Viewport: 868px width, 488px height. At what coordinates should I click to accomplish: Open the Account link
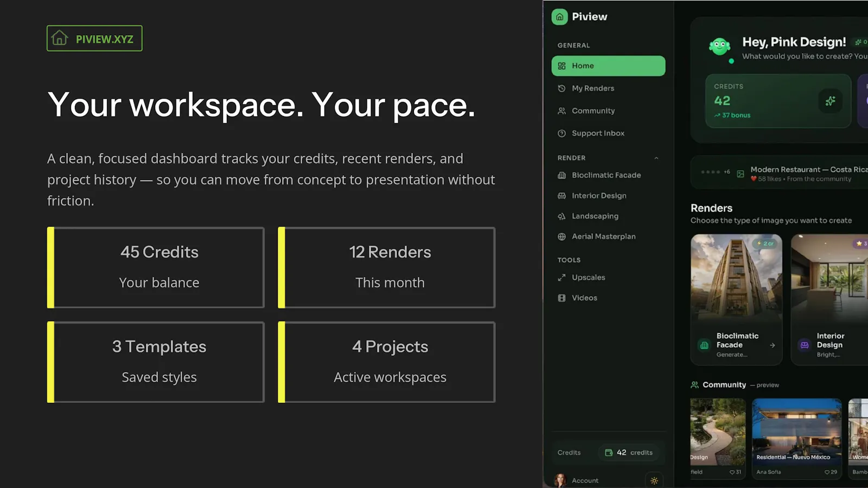[x=585, y=480]
